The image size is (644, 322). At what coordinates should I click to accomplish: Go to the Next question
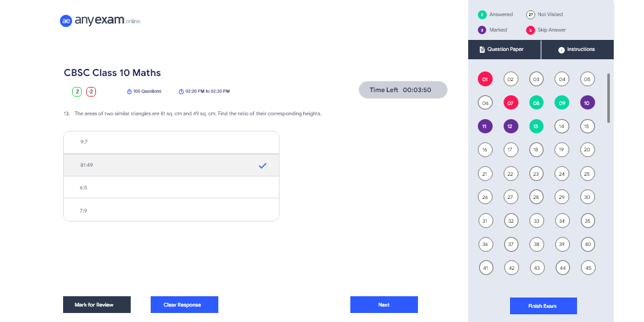pyautogui.click(x=384, y=305)
